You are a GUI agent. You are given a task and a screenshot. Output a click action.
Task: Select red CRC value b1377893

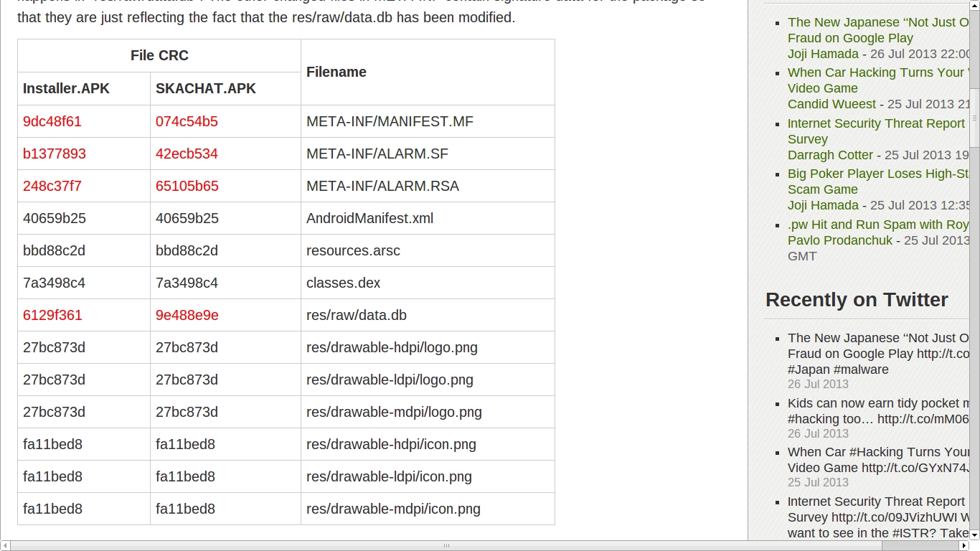(55, 154)
